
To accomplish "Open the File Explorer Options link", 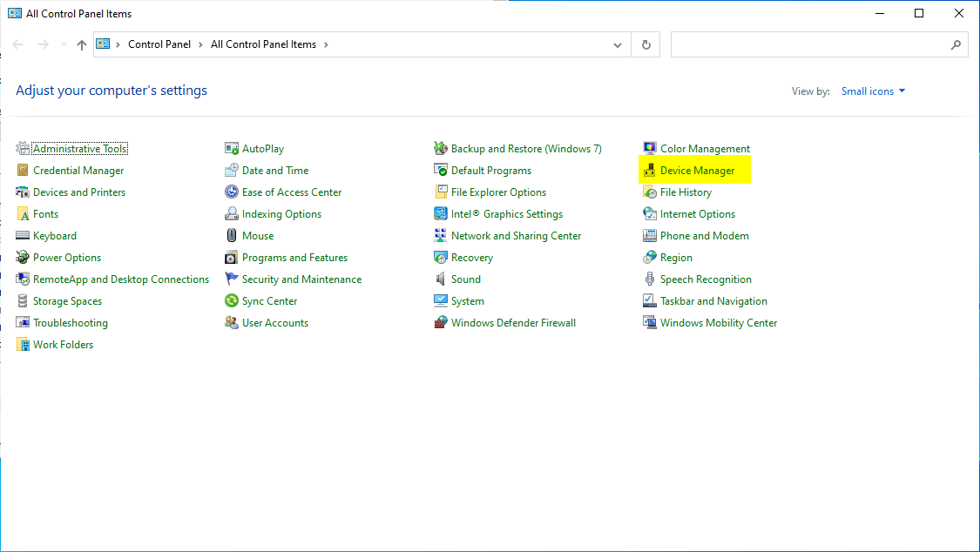I will point(499,192).
